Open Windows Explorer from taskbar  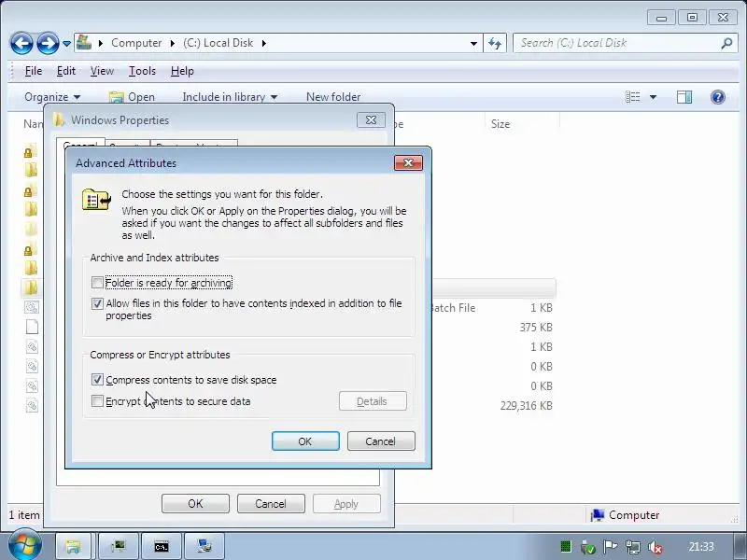tap(73, 546)
